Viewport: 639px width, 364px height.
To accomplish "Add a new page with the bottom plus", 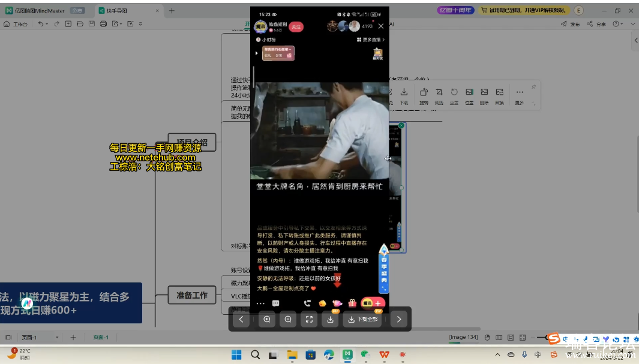I will 73,337.
